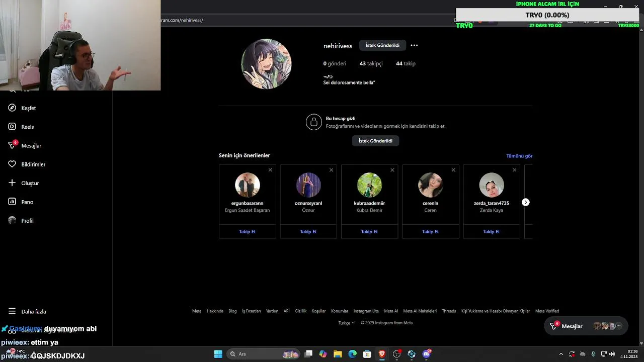
Task: Open Meta AI footer link
Action: pos(391,311)
